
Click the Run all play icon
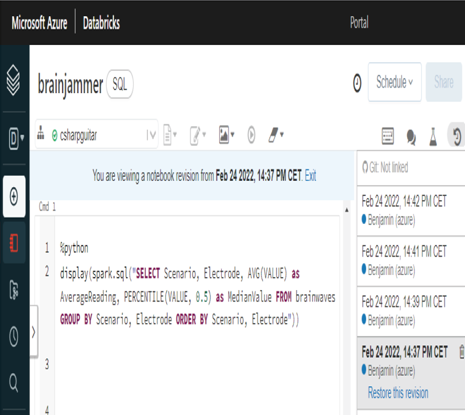[251, 135]
